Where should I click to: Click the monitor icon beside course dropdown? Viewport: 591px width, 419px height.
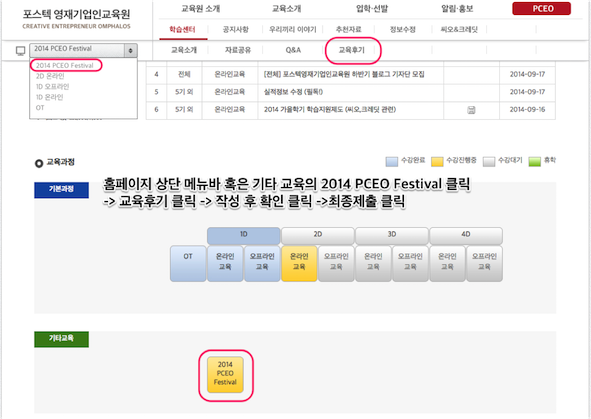click(x=20, y=50)
